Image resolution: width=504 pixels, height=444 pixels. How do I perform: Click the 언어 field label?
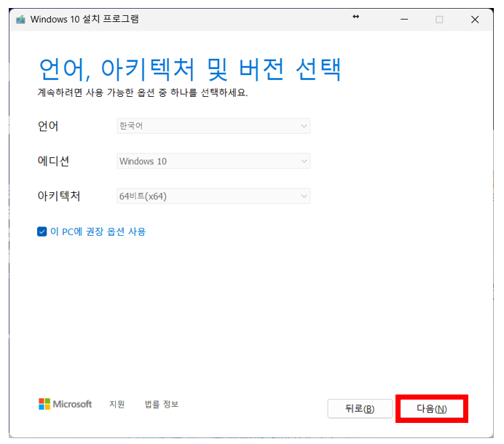point(48,126)
